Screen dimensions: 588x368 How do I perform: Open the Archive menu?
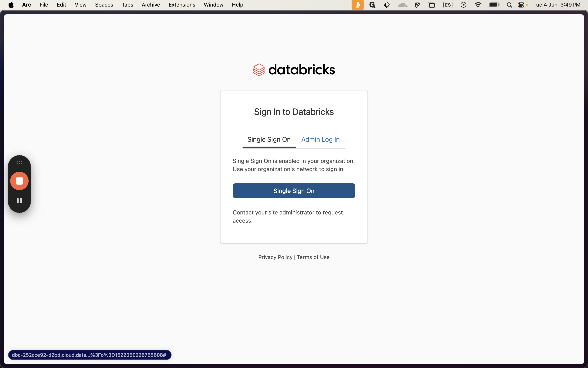click(151, 5)
